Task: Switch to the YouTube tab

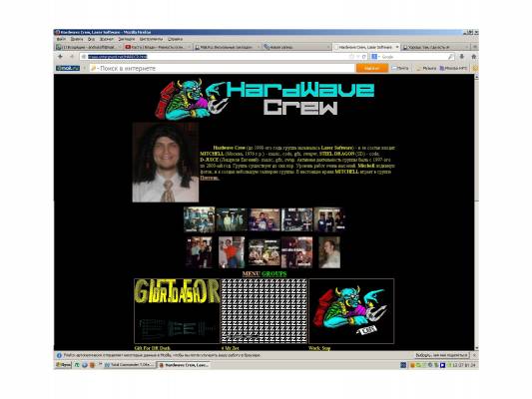Action: pos(157,47)
